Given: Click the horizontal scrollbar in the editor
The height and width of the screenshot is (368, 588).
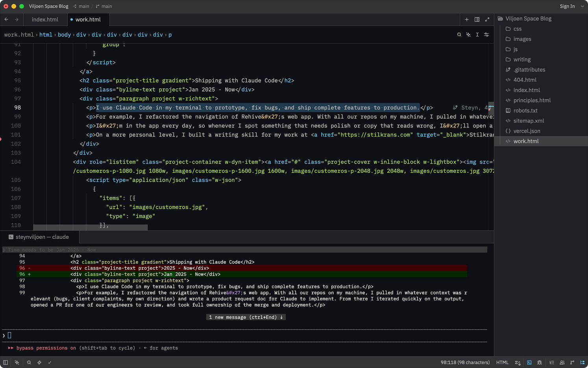Looking at the screenshot, I should (91, 228).
